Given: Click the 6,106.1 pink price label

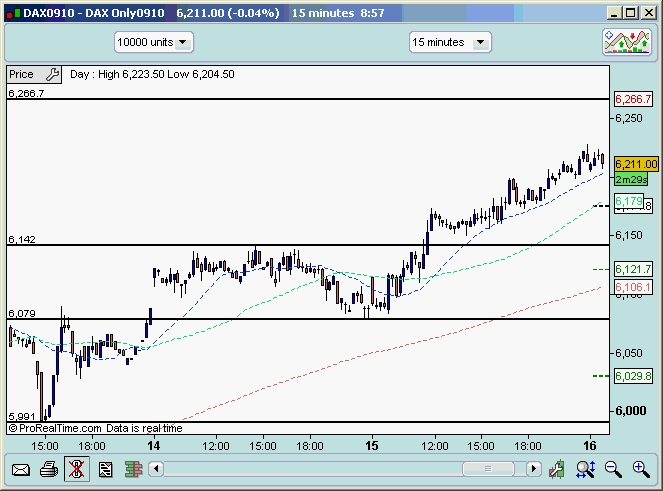Looking at the screenshot, I should coord(633,287).
